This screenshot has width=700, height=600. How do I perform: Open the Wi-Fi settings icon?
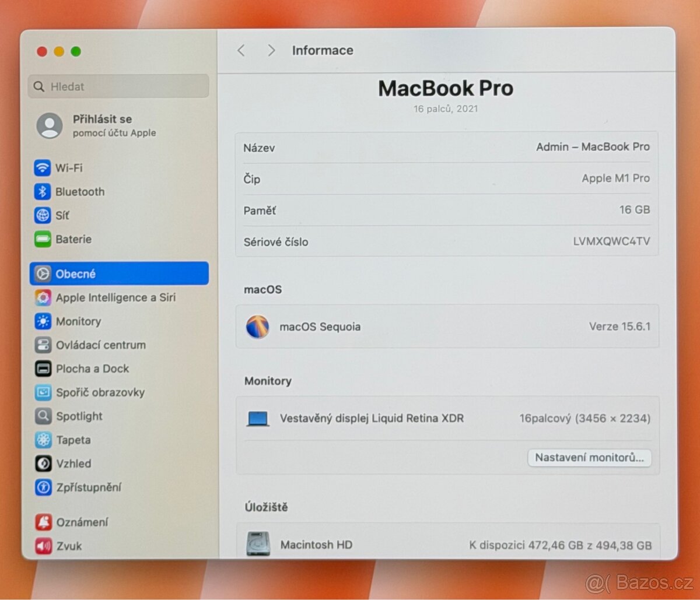42,168
